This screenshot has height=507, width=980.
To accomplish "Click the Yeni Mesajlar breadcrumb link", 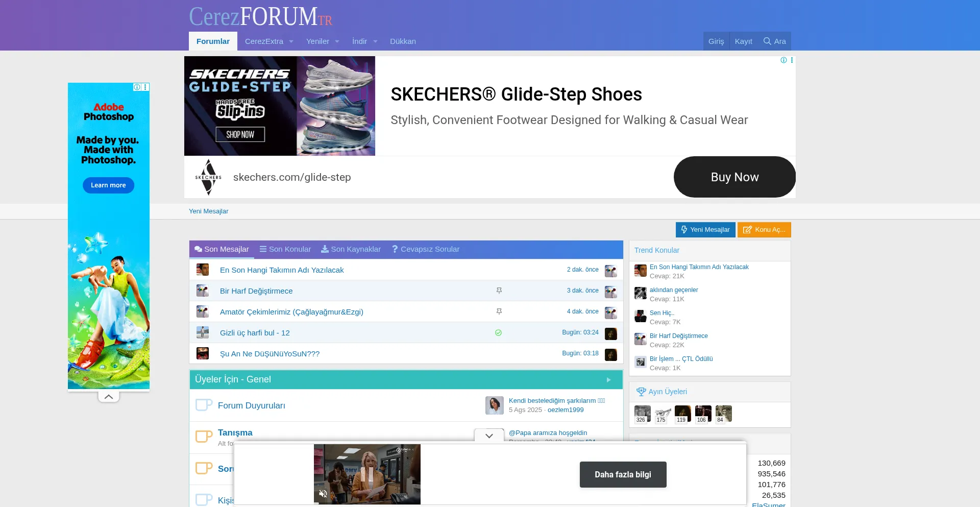I will coord(208,211).
